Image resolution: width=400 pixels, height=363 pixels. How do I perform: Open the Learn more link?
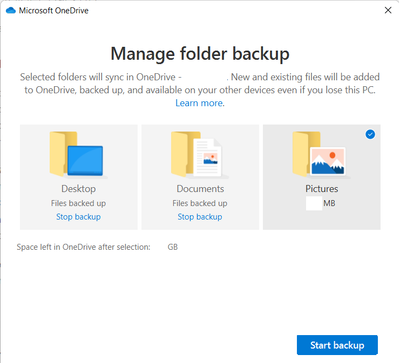click(200, 103)
